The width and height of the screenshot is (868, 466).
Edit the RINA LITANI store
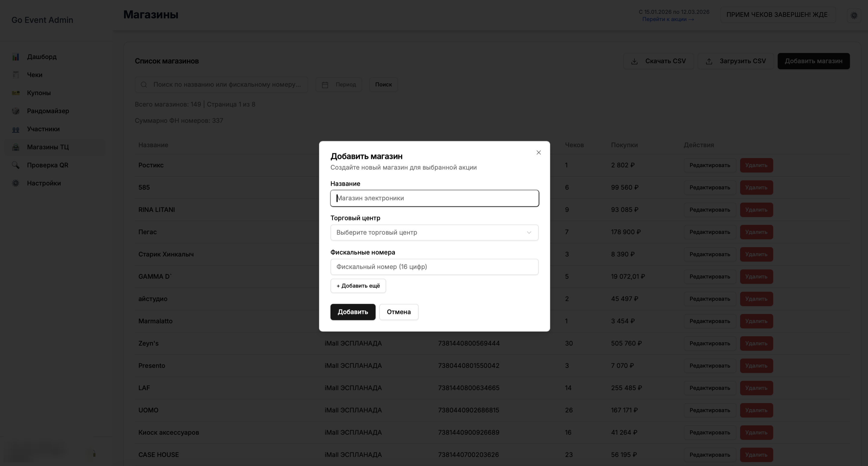(710, 210)
